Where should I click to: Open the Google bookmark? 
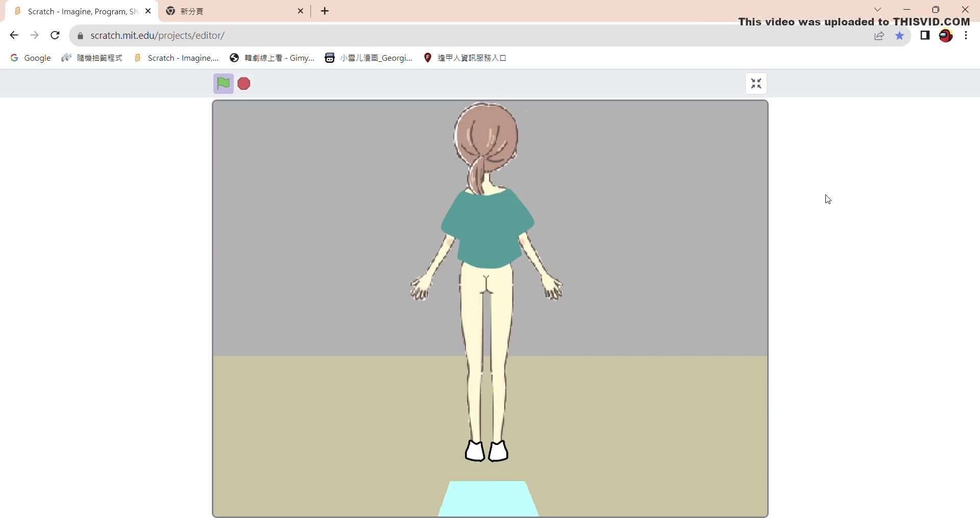click(31, 58)
